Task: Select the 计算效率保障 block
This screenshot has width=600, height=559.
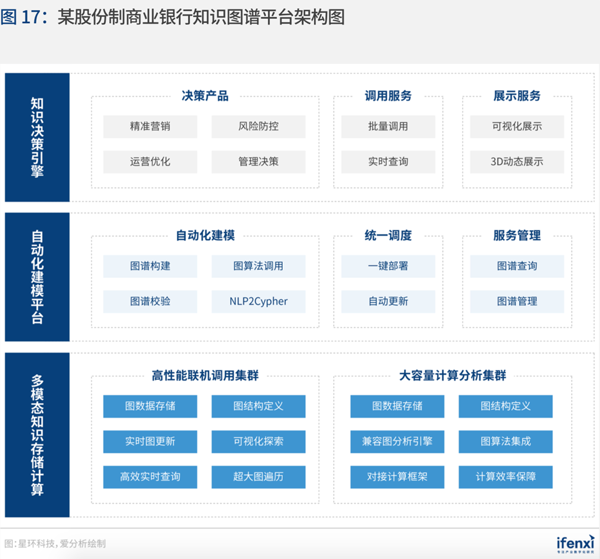Action: [x=505, y=477]
